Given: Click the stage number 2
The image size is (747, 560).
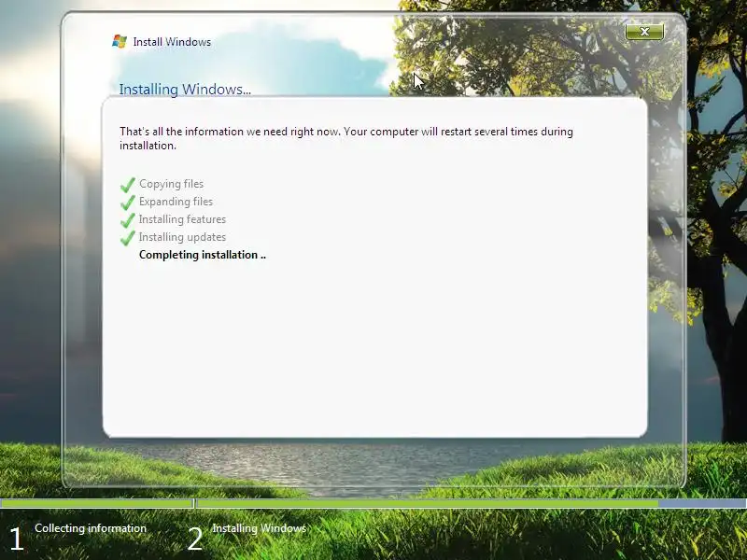Looking at the screenshot, I should pos(195,539).
